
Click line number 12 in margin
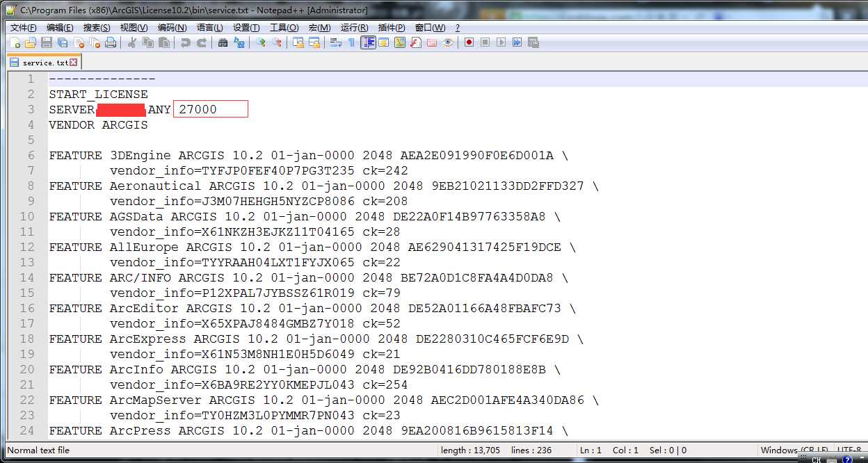point(26,247)
